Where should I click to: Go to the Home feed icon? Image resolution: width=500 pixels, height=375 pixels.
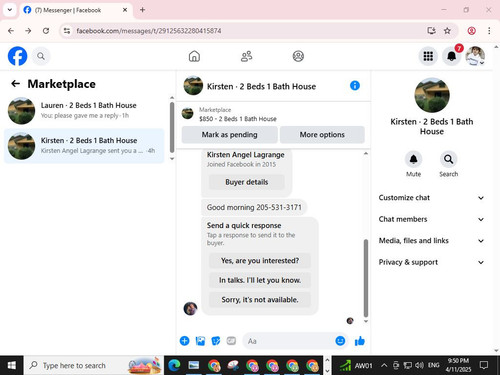click(x=194, y=56)
